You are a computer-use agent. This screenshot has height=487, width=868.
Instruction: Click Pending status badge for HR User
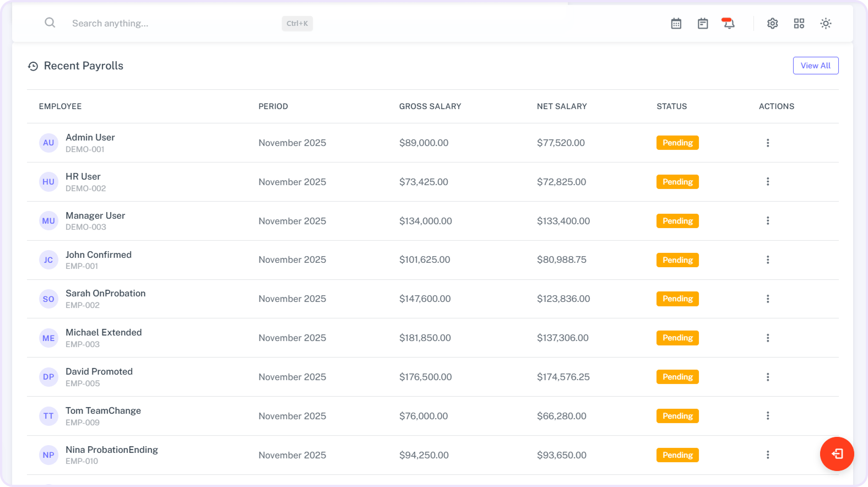(x=677, y=182)
